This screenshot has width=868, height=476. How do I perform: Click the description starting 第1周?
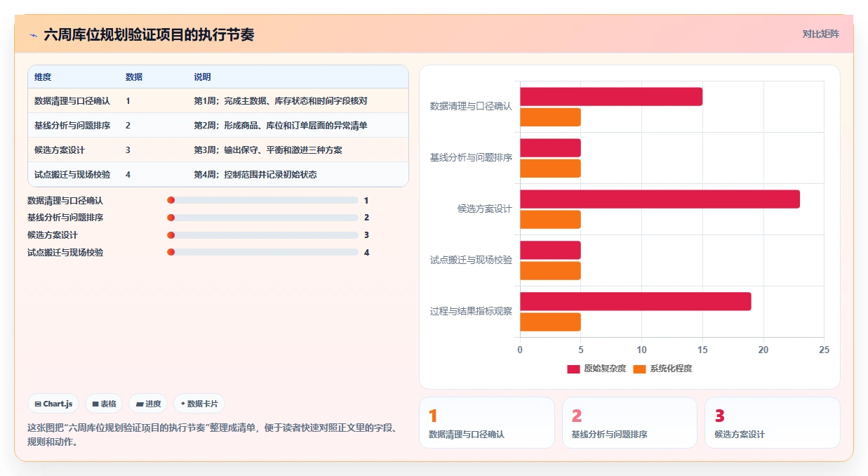tap(281, 101)
